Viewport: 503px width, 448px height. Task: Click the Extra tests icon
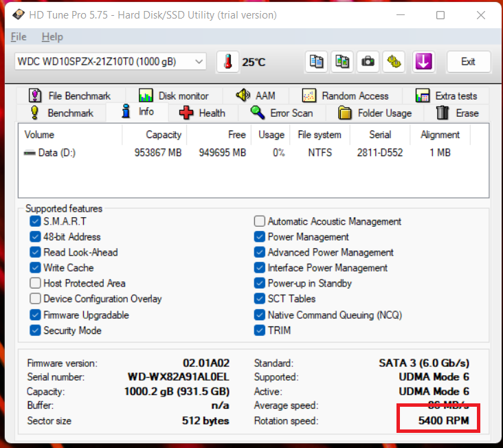pos(423,96)
